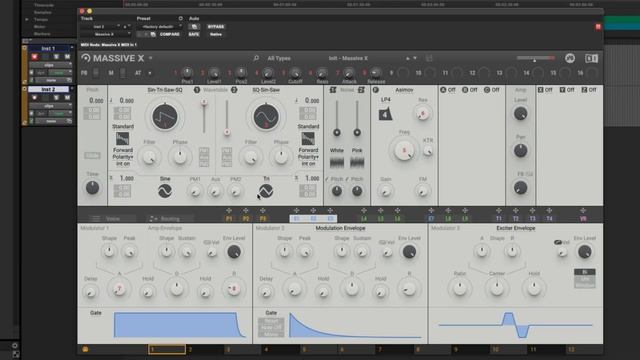The height and width of the screenshot is (360, 640).
Task: Open the Inst 1 clips view dropdown
Action: tap(50, 65)
